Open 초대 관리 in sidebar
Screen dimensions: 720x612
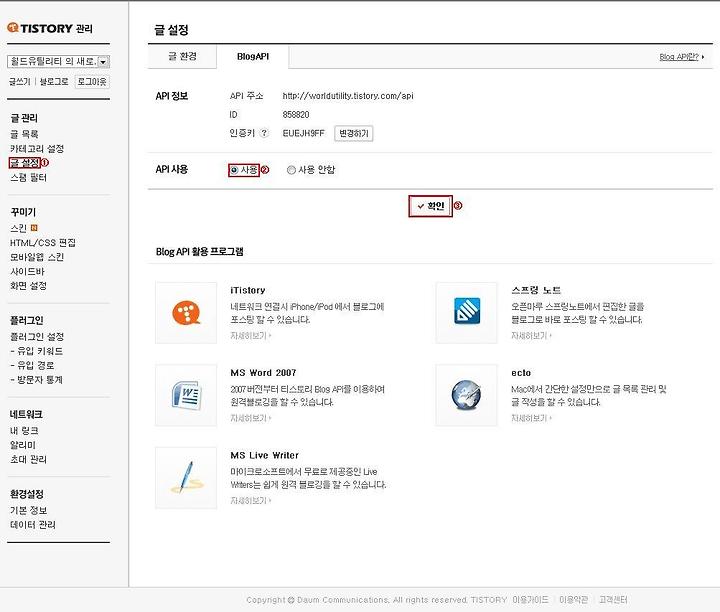28,459
